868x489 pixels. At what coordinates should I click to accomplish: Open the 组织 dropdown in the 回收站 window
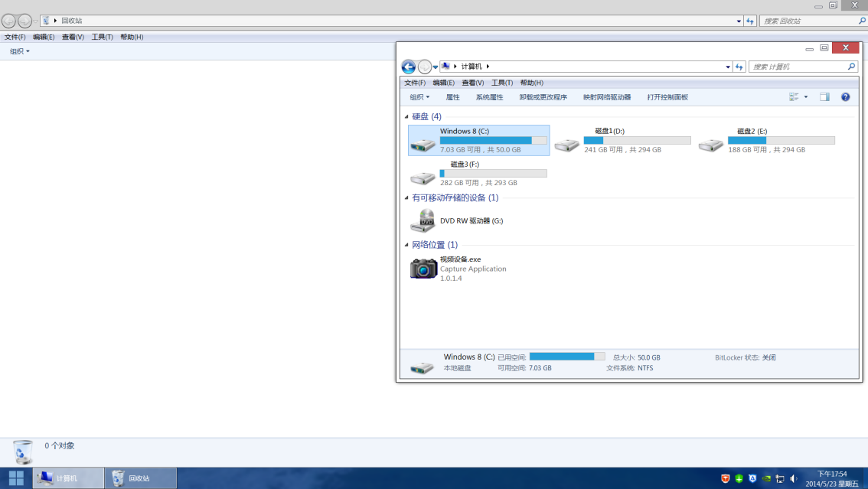coord(19,51)
